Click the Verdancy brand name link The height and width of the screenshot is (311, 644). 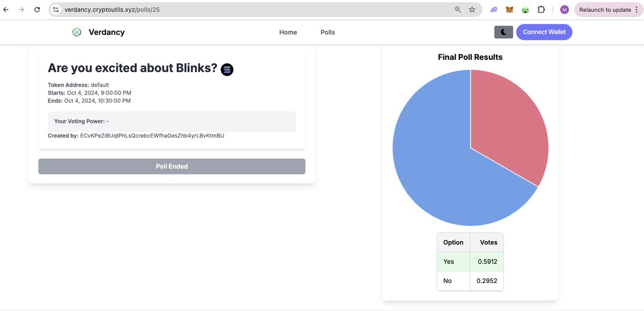[x=107, y=32]
